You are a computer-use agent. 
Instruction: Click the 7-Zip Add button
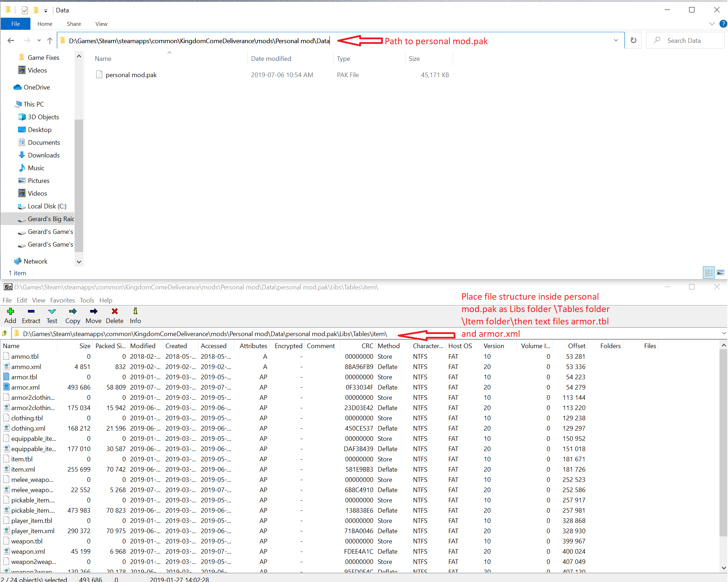10,315
